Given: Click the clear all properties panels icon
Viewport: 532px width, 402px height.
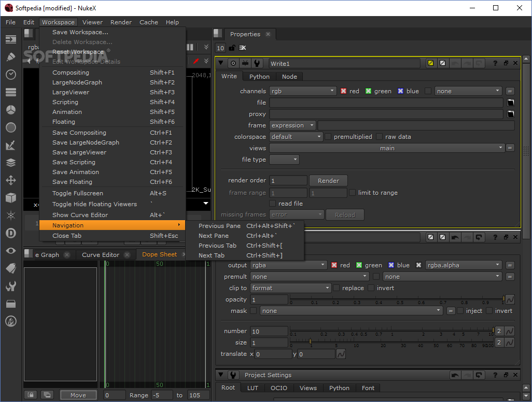Looking at the screenshot, I should tap(243, 48).
